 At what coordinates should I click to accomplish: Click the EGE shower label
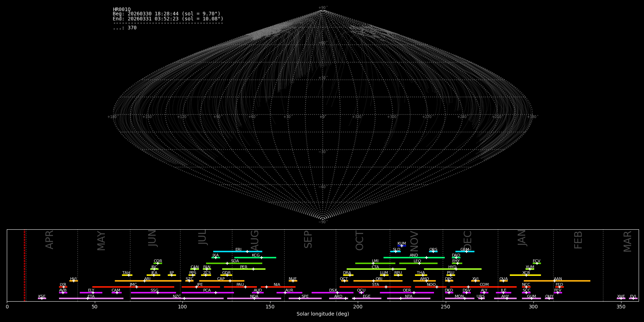pyautogui.click(x=367, y=297)
